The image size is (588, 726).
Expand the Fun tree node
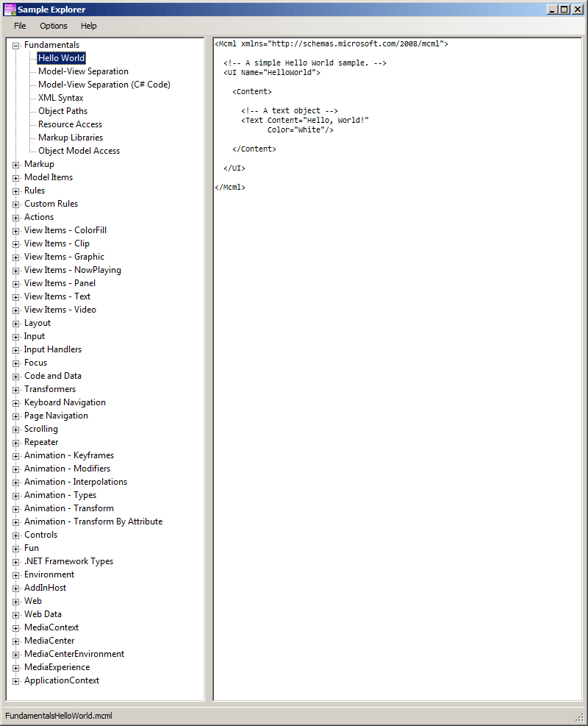[x=15, y=549]
